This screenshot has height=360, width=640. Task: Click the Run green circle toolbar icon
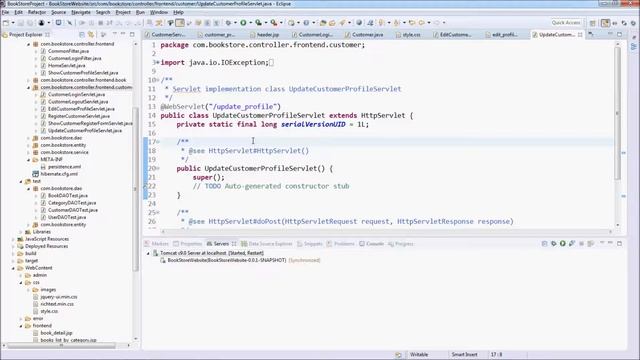click(x=243, y=23)
